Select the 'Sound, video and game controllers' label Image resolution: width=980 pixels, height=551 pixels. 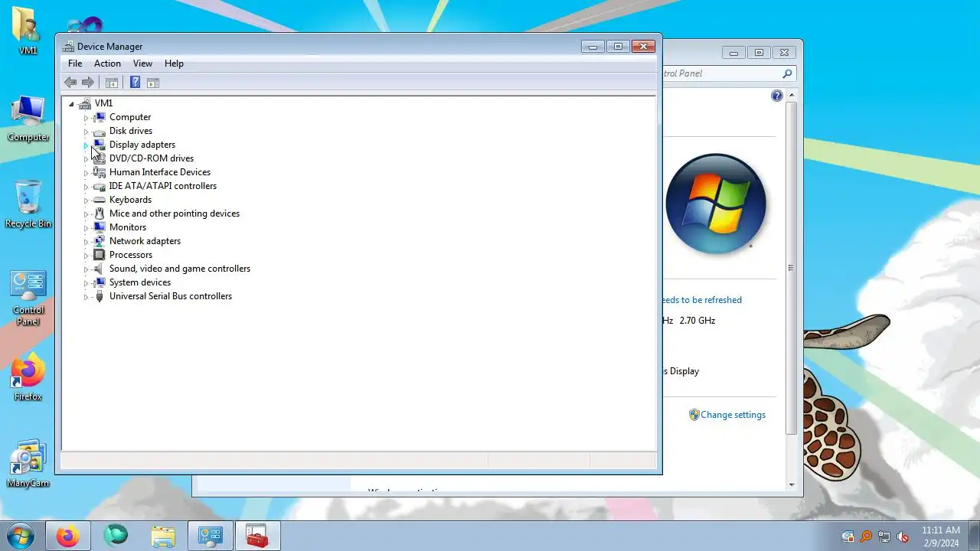180,269
